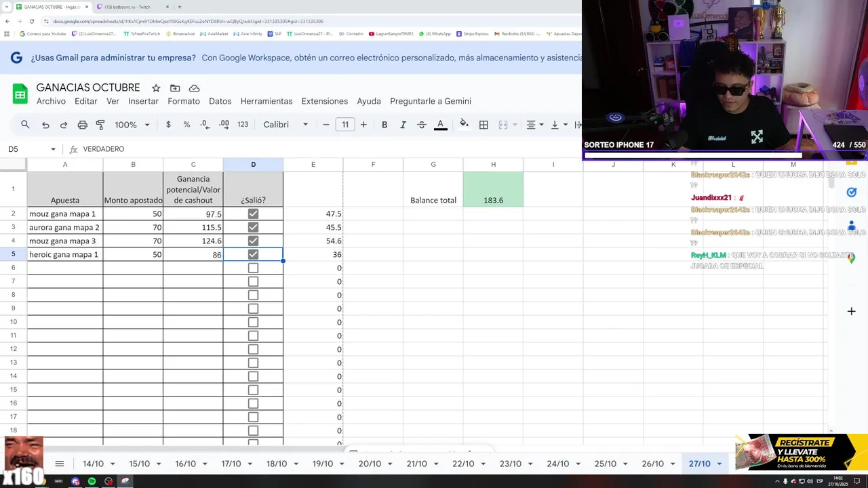This screenshot has width=868, height=488.
Task: Open the borders menu
Action: 484,125
